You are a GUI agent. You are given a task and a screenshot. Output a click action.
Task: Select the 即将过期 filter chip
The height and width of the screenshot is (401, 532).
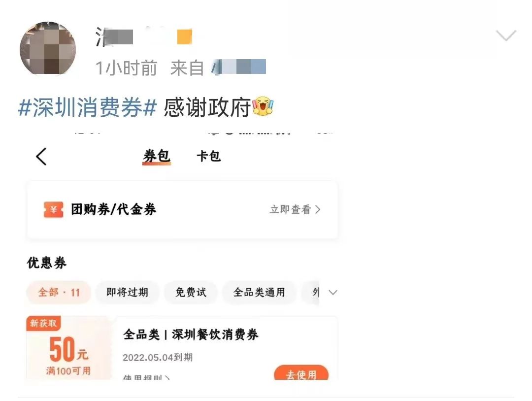[x=127, y=292]
